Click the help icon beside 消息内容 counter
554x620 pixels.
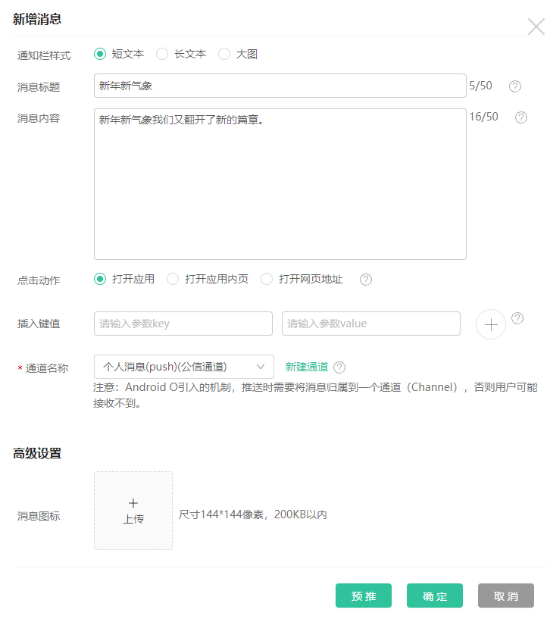[521, 117]
